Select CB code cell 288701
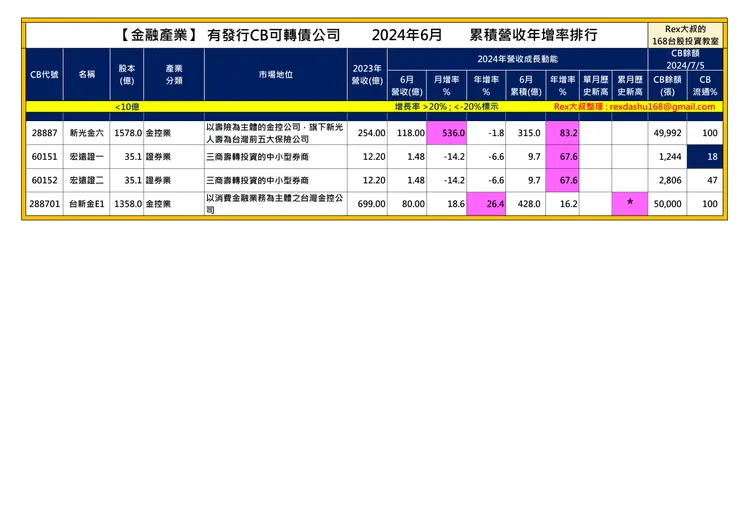This screenshot has width=740, height=523. 44,204
